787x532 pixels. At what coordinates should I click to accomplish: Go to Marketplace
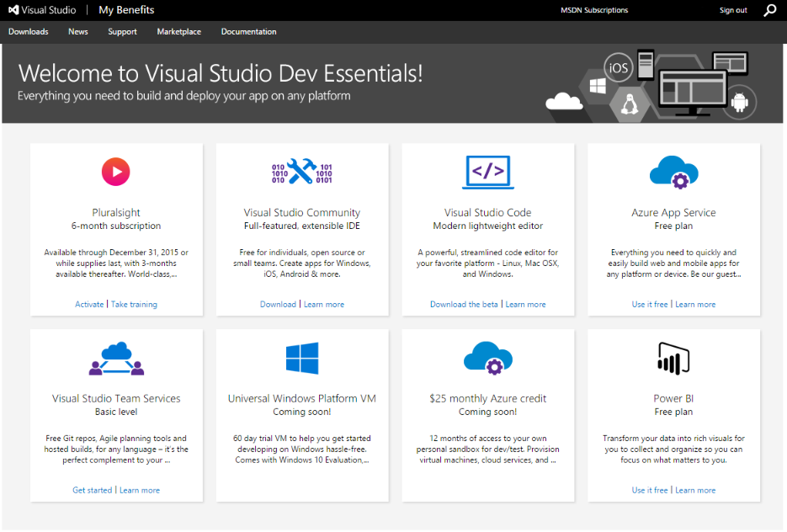click(x=178, y=32)
